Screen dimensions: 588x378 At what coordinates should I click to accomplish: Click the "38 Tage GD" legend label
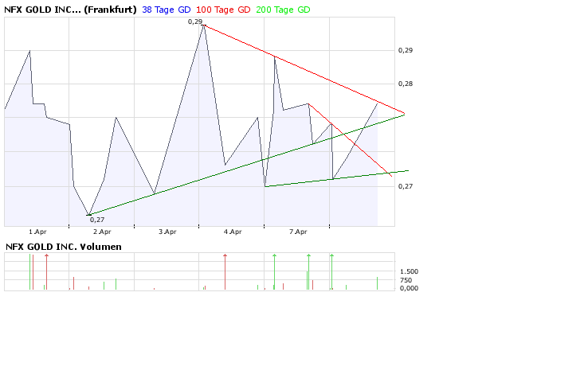[167, 10]
